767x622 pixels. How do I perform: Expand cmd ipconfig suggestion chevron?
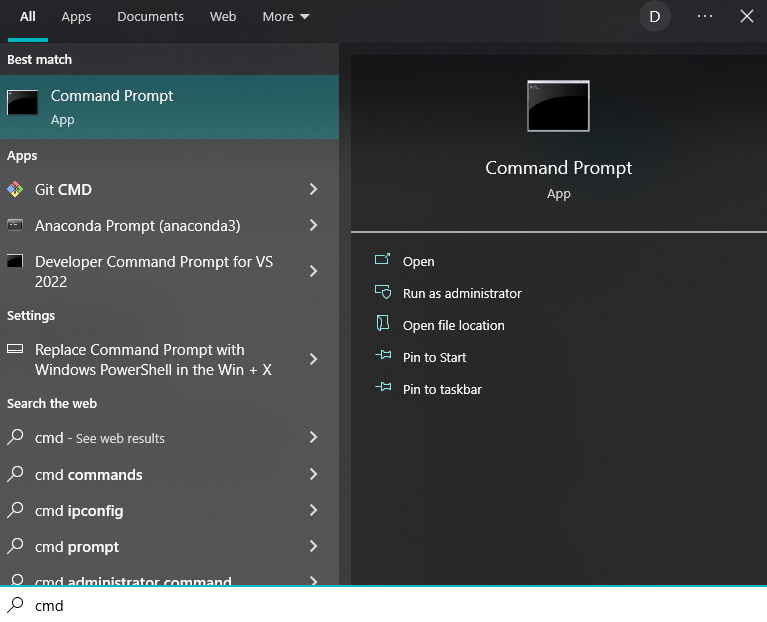(x=314, y=511)
